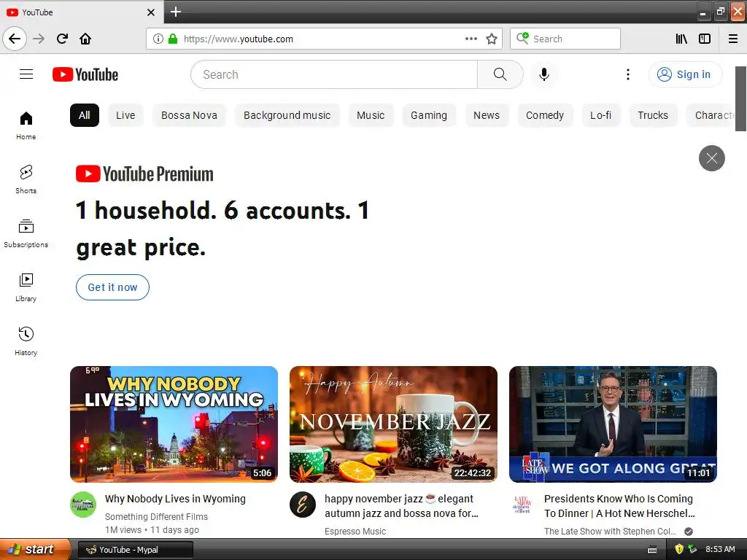Open page actions three-dot menu in address bar
The width and height of the screenshot is (747, 560).
471,39
